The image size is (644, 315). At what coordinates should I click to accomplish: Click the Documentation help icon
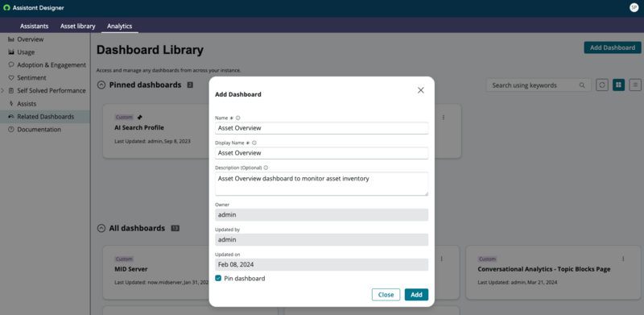11,129
